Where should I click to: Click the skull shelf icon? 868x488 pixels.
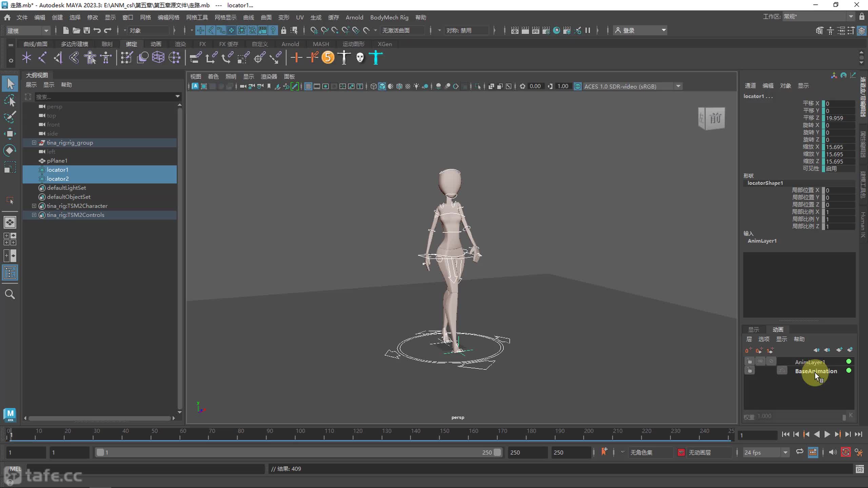(x=360, y=58)
